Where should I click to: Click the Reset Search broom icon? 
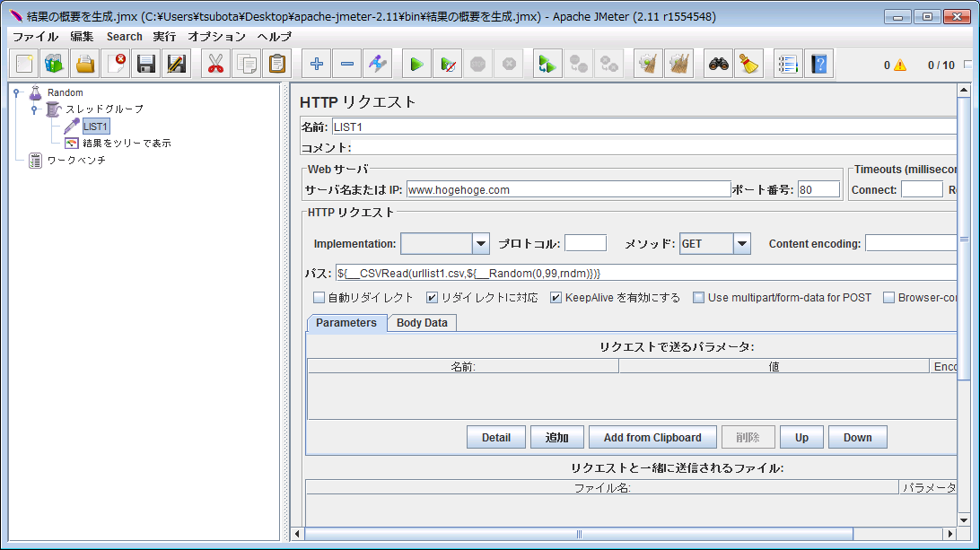(748, 64)
